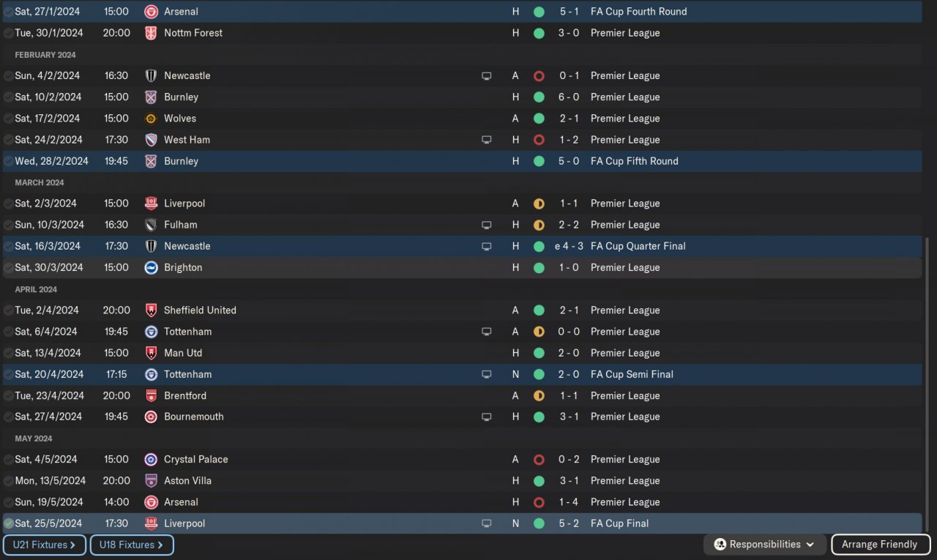The width and height of the screenshot is (937, 560).
Task: Click the Arrange Friendly button
Action: [881, 545]
